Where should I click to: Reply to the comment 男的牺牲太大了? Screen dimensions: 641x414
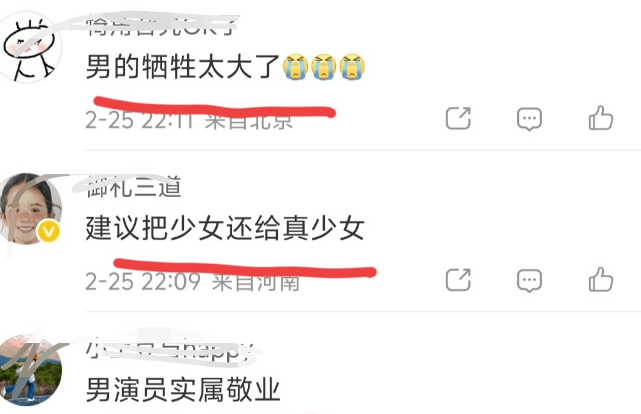[x=529, y=119]
